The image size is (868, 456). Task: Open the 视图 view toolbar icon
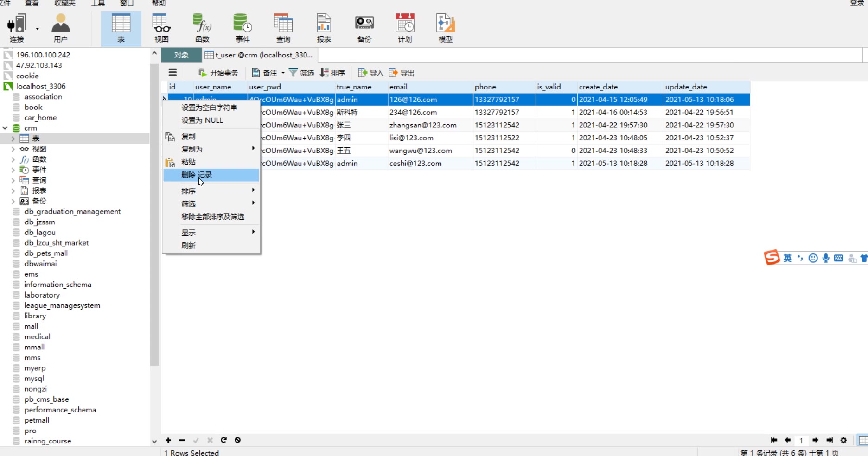[161, 28]
